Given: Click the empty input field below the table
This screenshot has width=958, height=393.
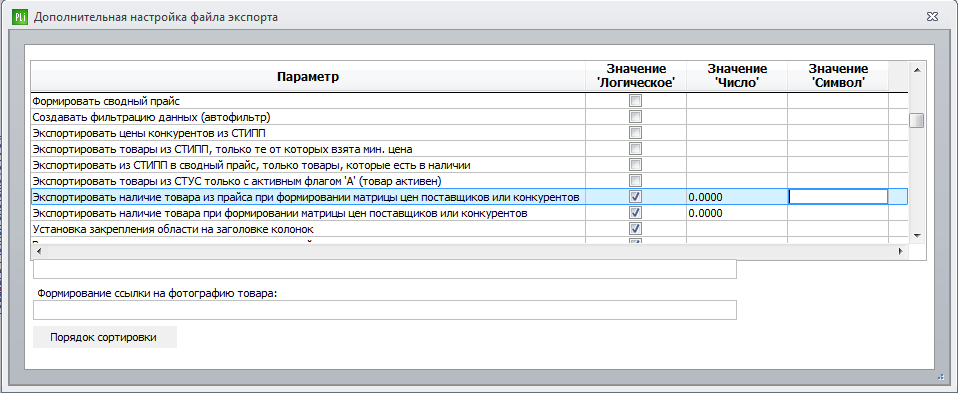Looking at the screenshot, I should click(x=385, y=270).
